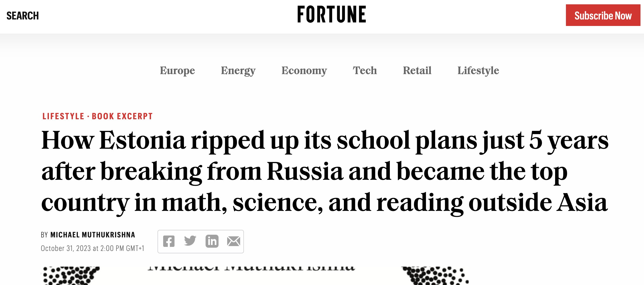Screen dimensions: 644x285
Task: Share article via Facebook icon
Action: point(169,241)
